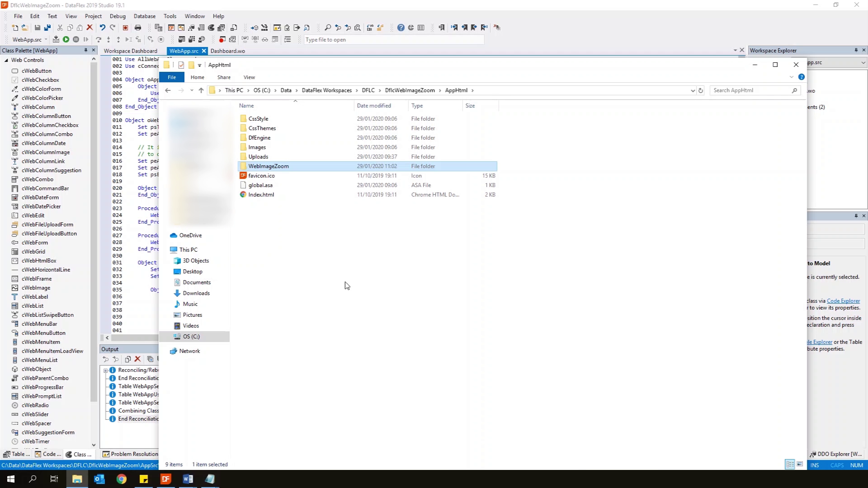Click Up arrow in File Explorer navigation

201,90
